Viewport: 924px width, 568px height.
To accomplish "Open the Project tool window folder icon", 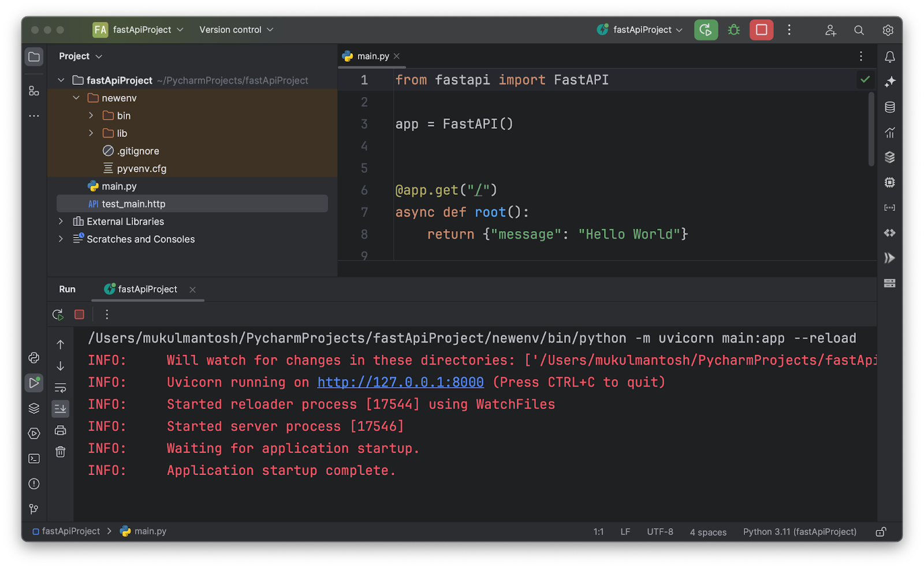I will click(34, 57).
